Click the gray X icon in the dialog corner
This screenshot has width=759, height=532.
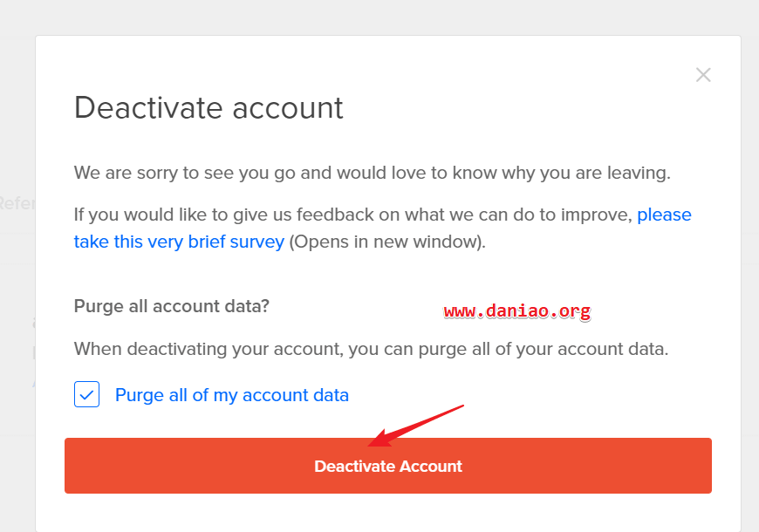(x=703, y=75)
